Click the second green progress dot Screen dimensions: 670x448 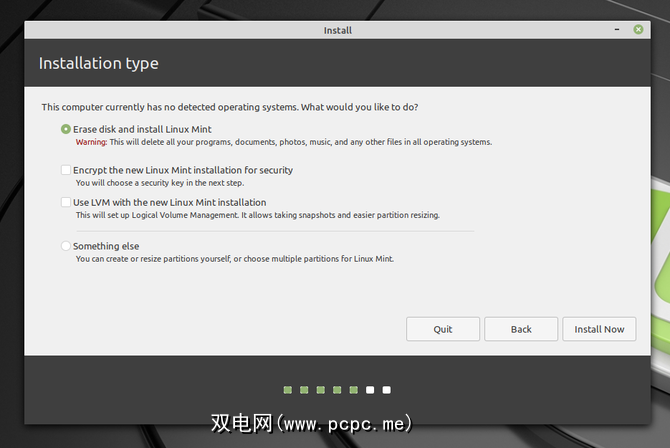click(x=304, y=389)
